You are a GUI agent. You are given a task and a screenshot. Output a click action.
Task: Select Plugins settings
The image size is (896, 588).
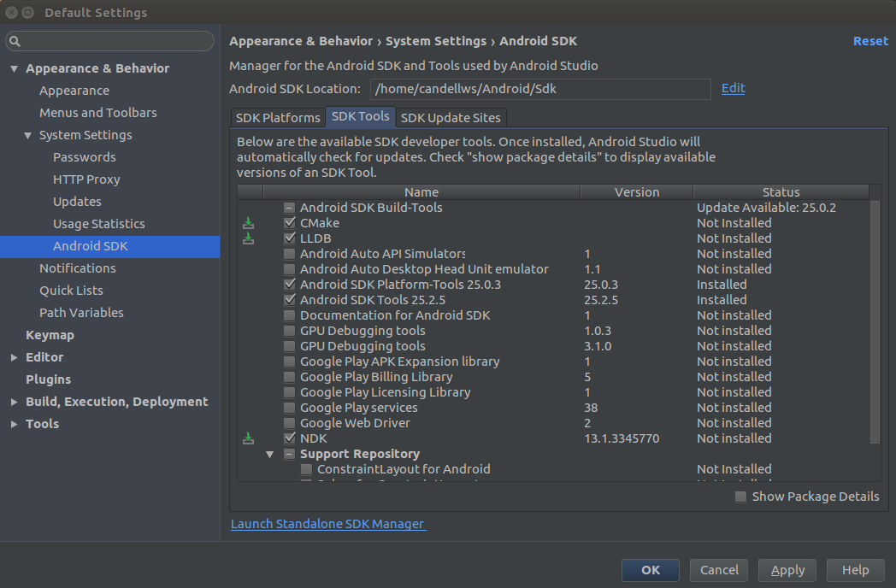[x=49, y=379]
